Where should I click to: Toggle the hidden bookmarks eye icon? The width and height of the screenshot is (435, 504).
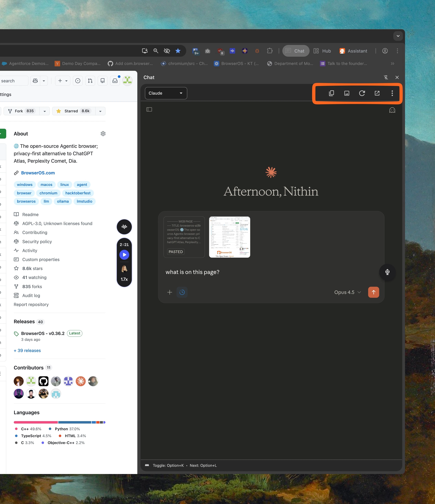tap(167, 51)
